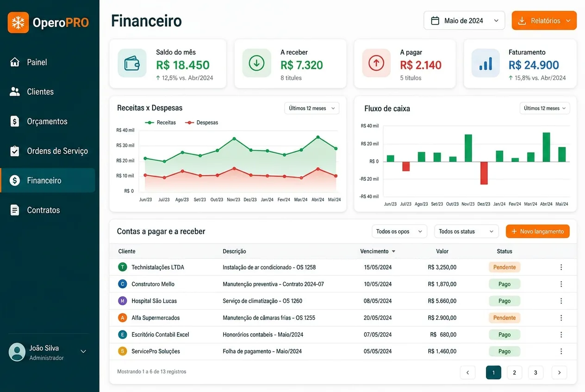
Task: Toggle the Despesas legend series
Action: tap(201, 122)
